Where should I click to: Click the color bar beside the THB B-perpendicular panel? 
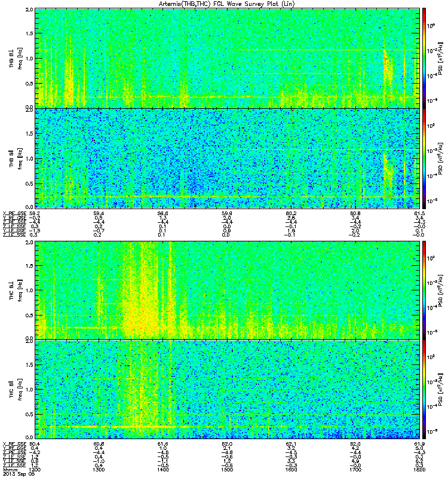click(x=424, y=58)
